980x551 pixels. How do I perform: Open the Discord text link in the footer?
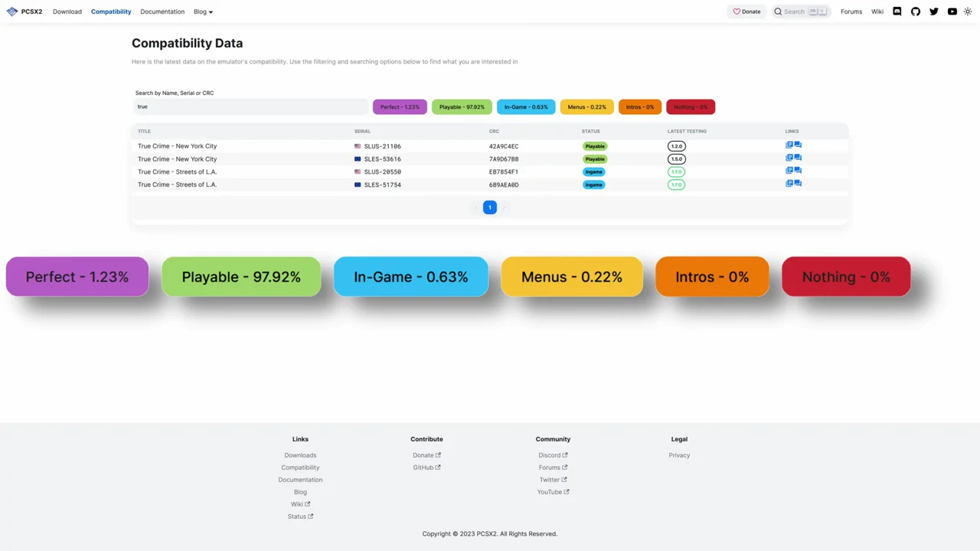pyautogui.click(x=553, y=455)
